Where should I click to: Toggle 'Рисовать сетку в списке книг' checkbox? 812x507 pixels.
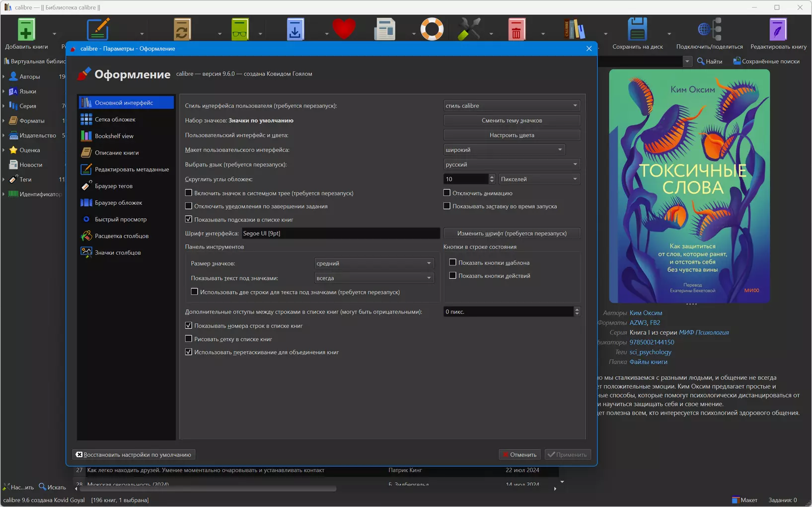pyautogui.click(x=189, y=339)
